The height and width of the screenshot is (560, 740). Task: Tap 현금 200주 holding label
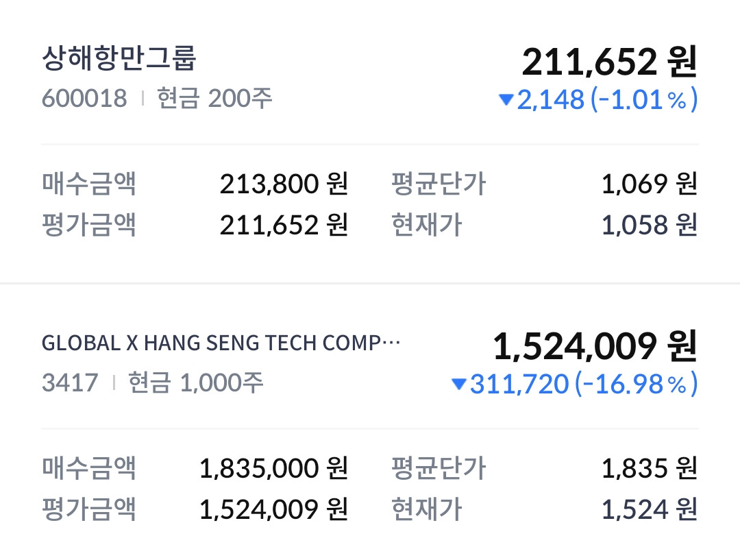tap(214, 99)
